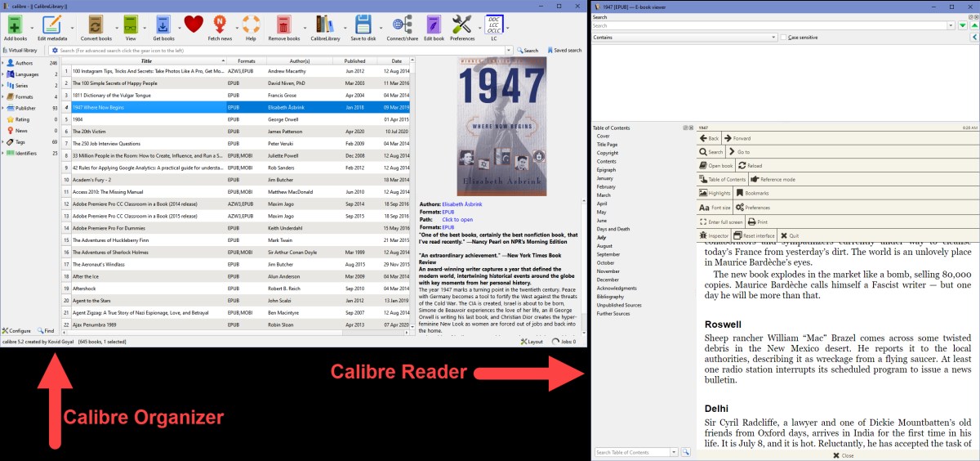Expand the Series category in tag browser
980x461 pixels.
(2, 85)
